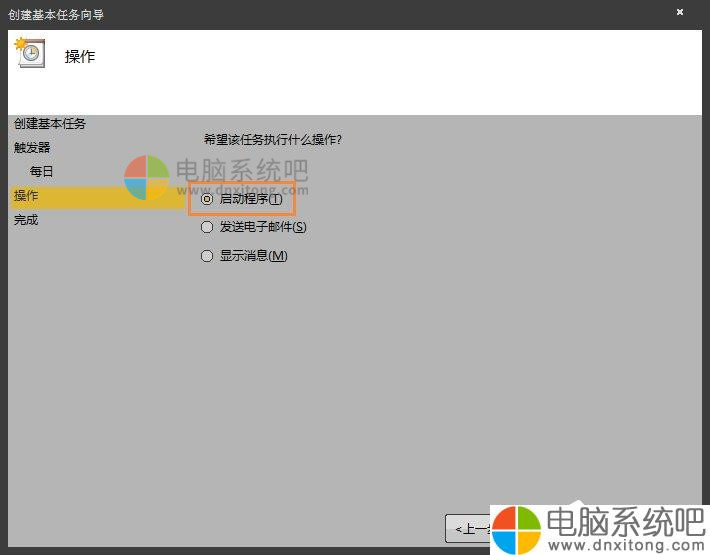Click the four-color logo in bottom-right corner
The width and height of the screenshot is (710, 555).
(519, 526)
